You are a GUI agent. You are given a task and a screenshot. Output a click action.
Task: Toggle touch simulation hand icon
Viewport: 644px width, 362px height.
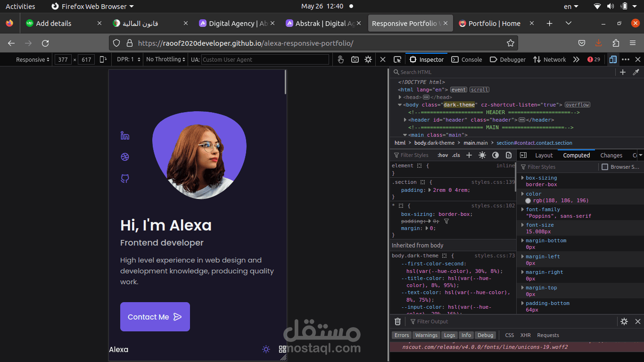341,59
